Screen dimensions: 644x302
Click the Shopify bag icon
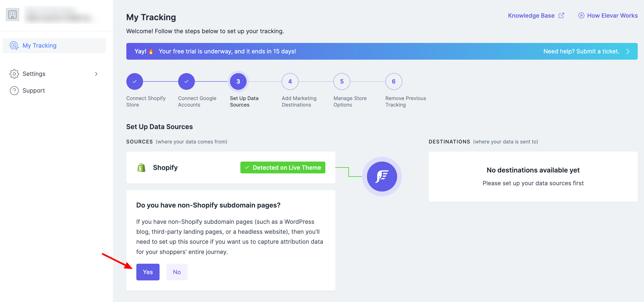click(x=141, y=168)
